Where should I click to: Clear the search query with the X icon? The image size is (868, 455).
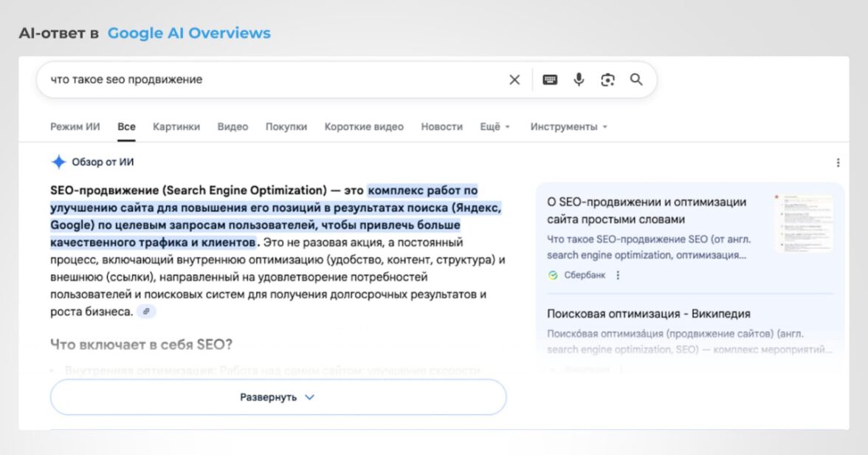(514, 80)
